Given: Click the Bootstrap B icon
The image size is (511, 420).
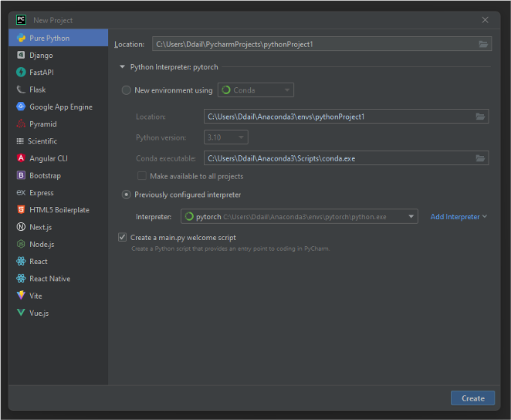Looking at the screenshot, I should click(21, 175).
